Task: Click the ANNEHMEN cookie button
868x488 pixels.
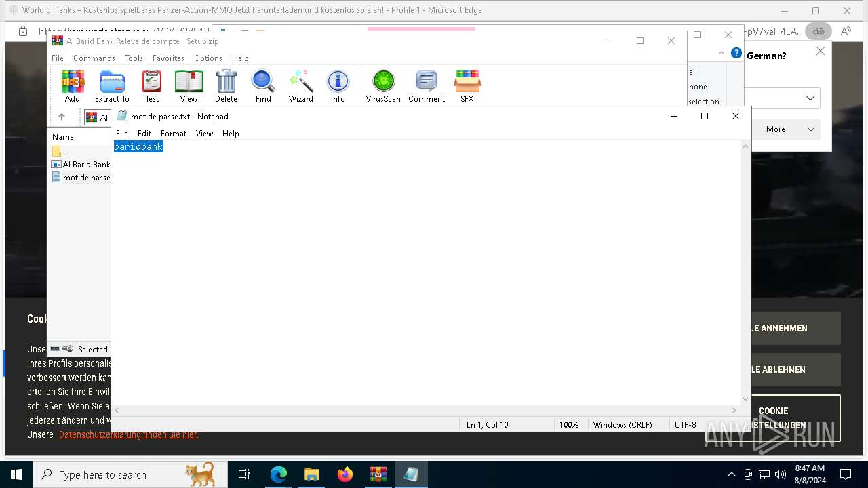Action: [x=795, y=328]
